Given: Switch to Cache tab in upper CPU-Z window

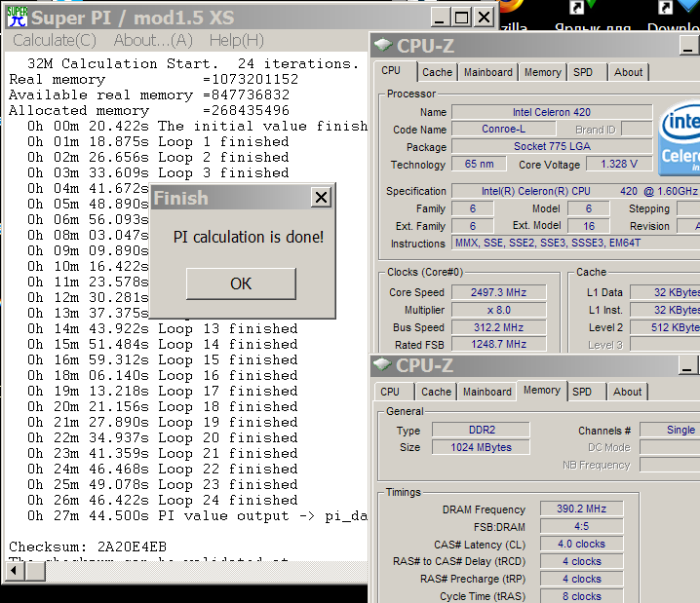Looking at the screenshot, I should 438,72.
